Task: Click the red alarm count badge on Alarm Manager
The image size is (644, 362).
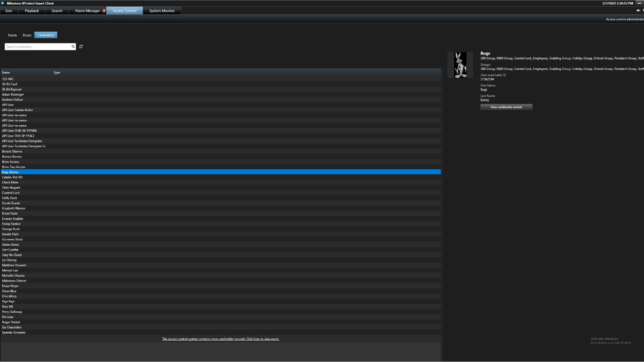Action: click(x=104, y=11)
